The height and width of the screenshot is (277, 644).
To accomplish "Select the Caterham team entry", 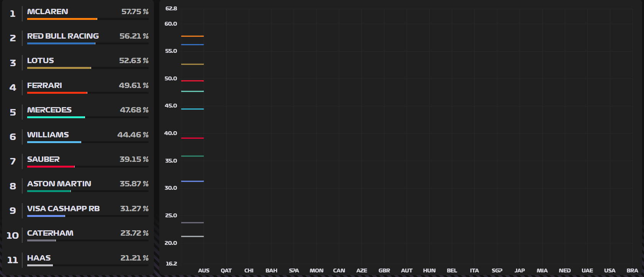I will [x=78, y=235].
